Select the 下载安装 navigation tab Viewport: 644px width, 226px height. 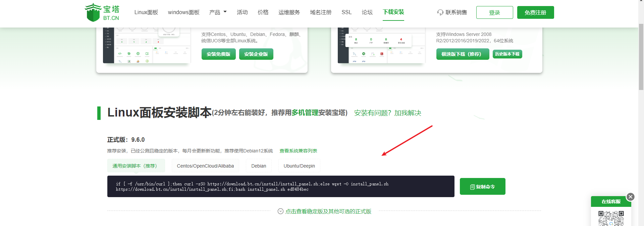click(393, 12)
